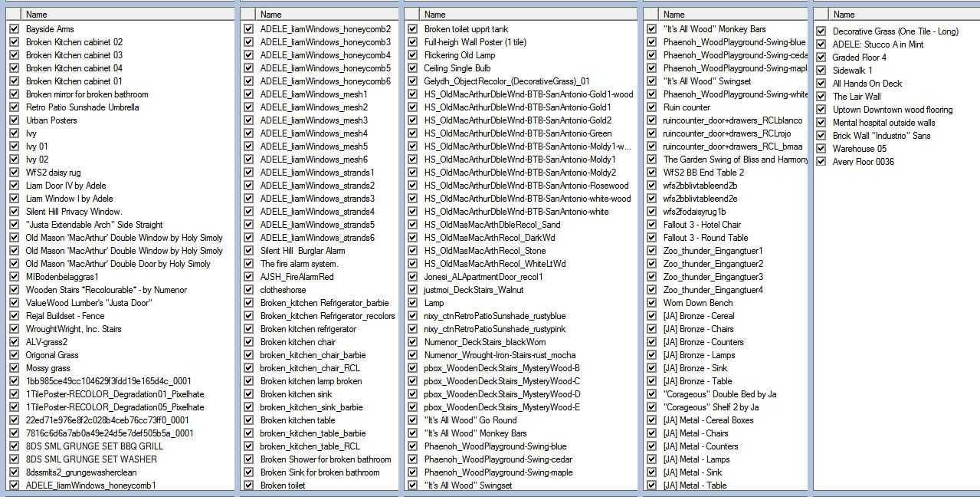Viewport: 980px width, 497px height.
Task: Select Full-heigh Wall Poster (1 tile)
Action: [x=475, y=42]
